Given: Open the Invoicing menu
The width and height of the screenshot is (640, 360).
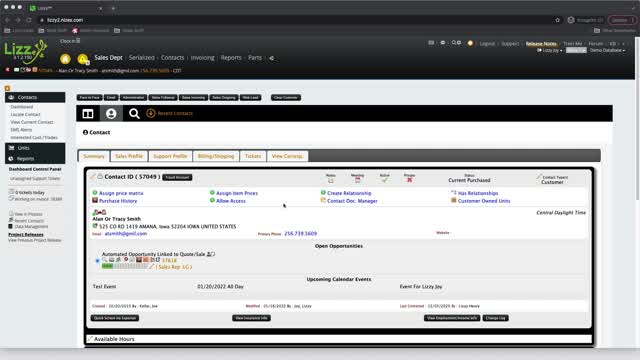Looking at the screenshot, I should 202,58.
